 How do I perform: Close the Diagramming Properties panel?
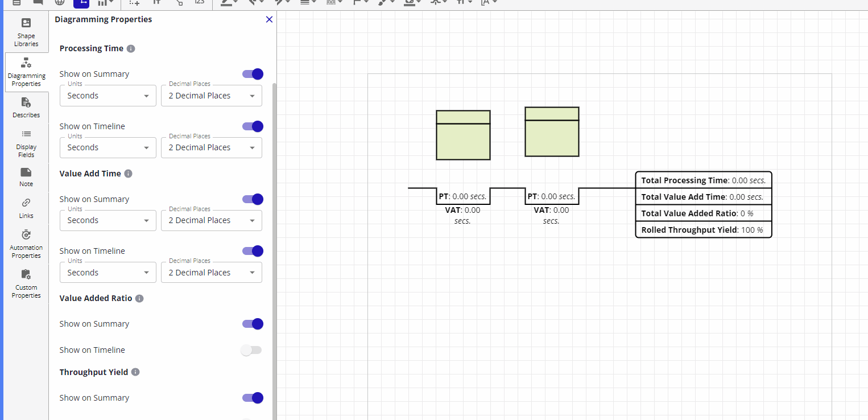pos(269,19)
